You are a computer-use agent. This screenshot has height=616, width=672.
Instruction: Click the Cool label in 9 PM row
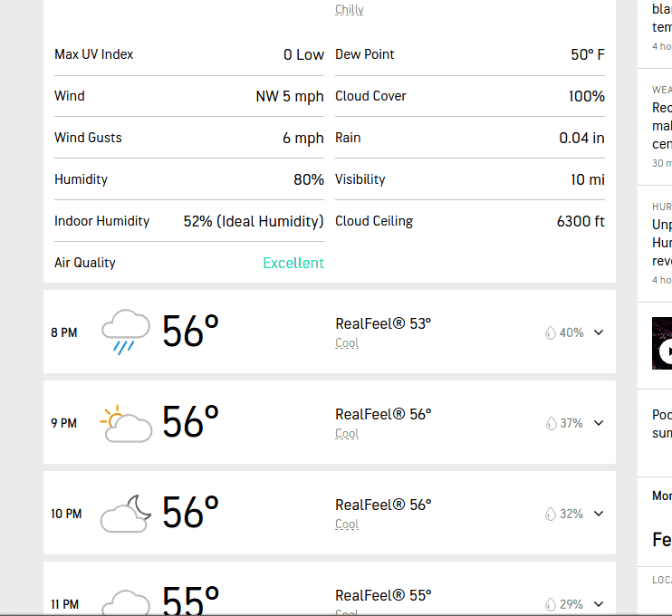(347, 433)
